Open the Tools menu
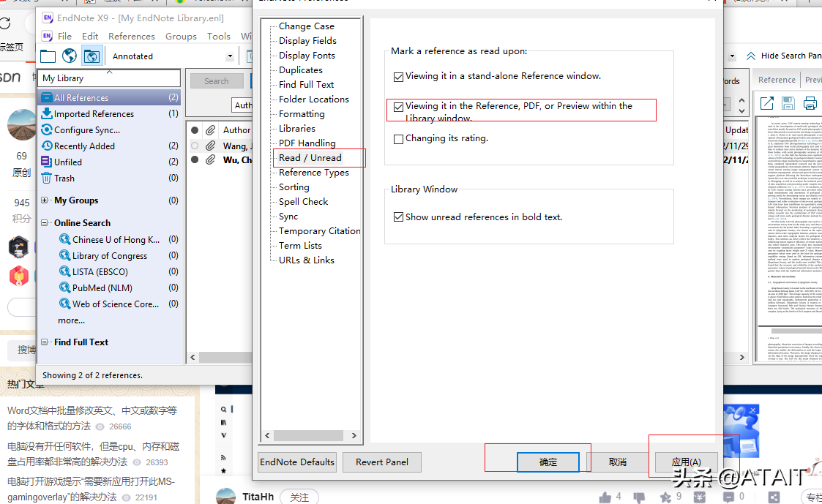Viewport: 822px width, 504px height. tap(219, 36)
